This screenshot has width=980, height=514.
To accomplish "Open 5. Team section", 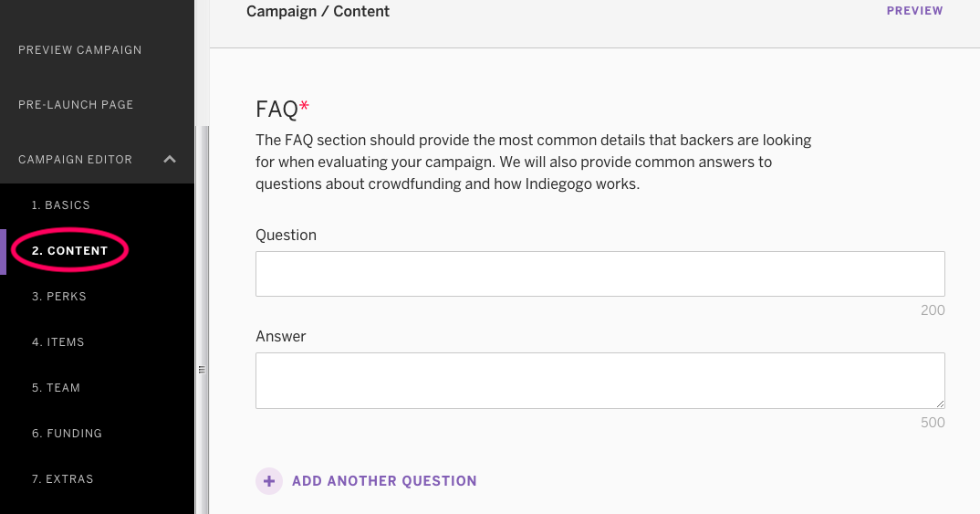I will [x=56, y=388].
